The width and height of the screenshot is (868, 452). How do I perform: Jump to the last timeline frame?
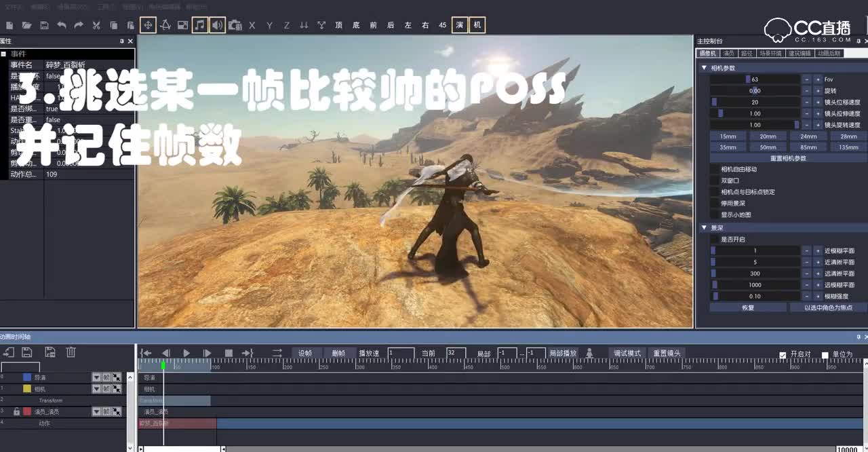248,353
